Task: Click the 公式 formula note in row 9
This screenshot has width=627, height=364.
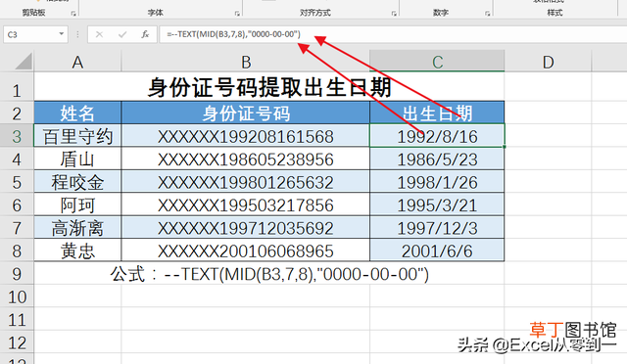Action: (x=269, y=274)
